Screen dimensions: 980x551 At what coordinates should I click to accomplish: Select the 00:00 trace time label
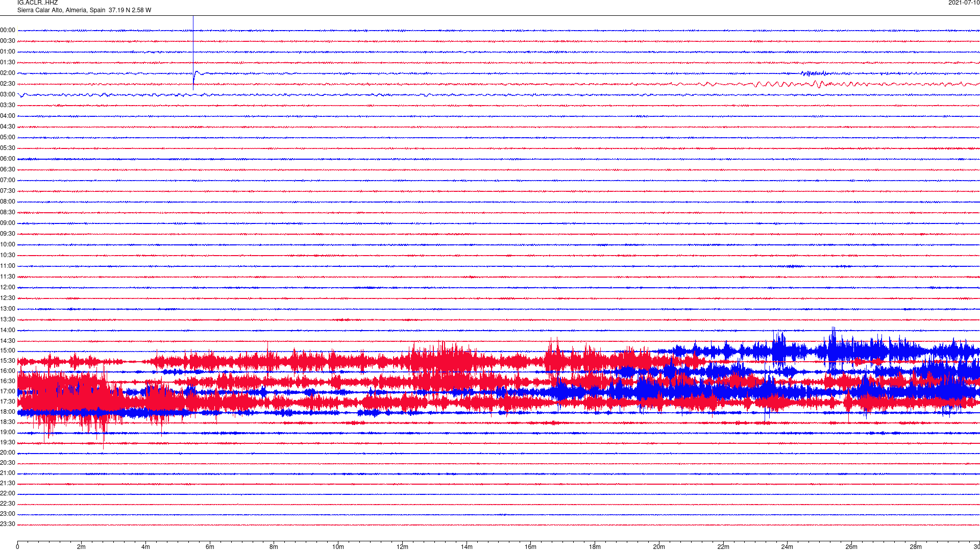(x=8, y=31)
